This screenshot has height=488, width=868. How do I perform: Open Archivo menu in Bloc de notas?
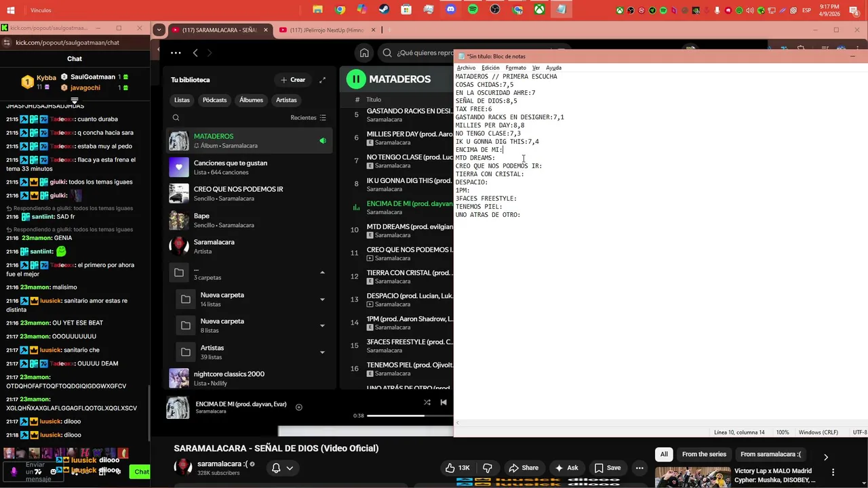(466, 68)
